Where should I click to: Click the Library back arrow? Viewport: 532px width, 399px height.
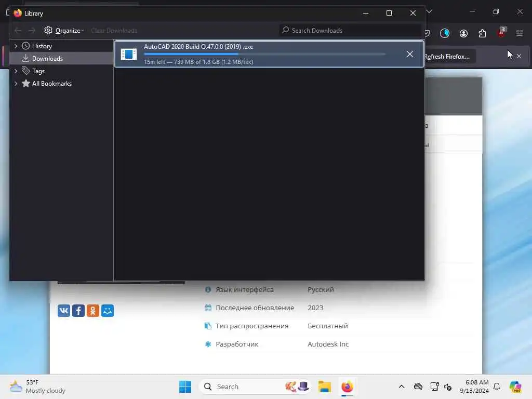click(x=18, y=31)
